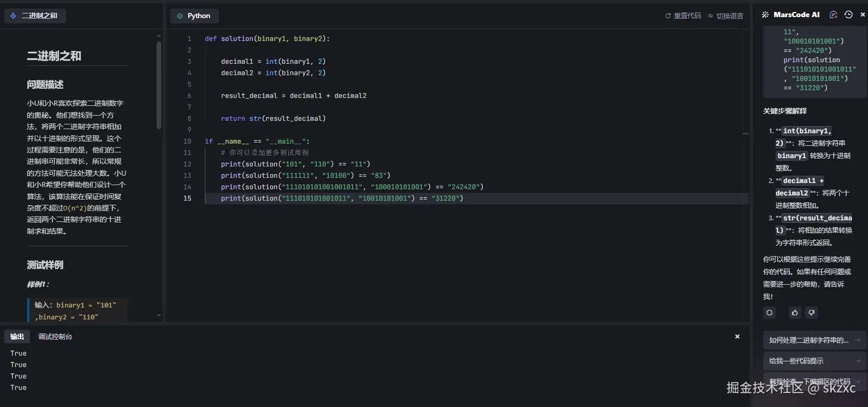Select the Python file tab
The height and width of the screenshot is (407, 868).
point(194,16)
